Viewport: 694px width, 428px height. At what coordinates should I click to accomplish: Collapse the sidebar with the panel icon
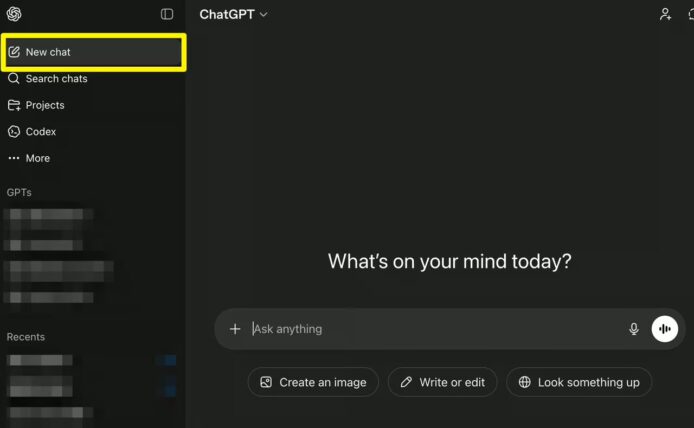click(x=167, y=14)
